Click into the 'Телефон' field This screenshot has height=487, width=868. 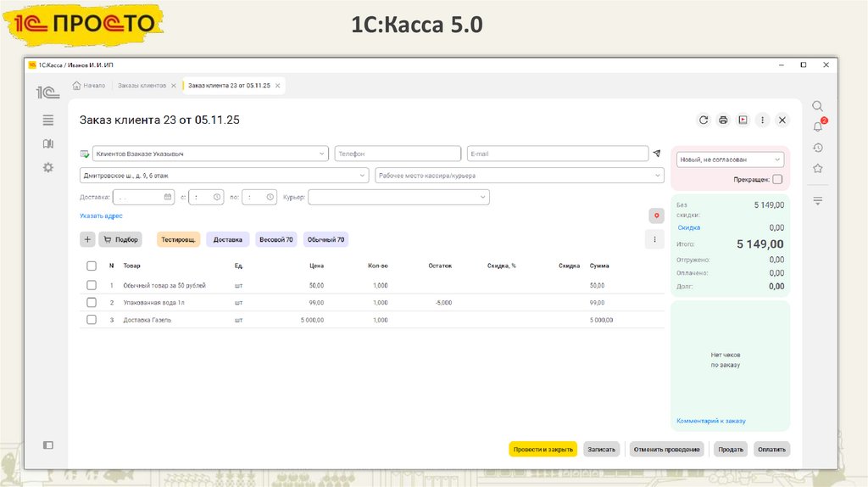pyautogui.click(x=398, y=154)
